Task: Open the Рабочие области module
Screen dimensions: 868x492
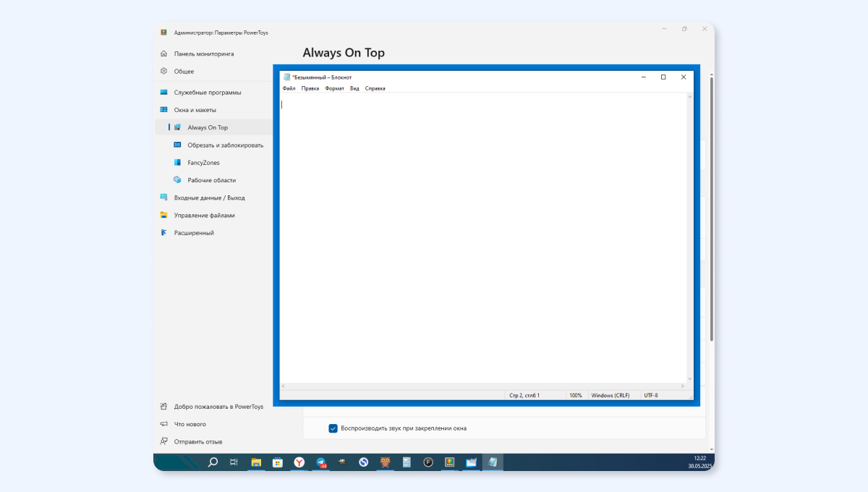Action: click(213, 180)
